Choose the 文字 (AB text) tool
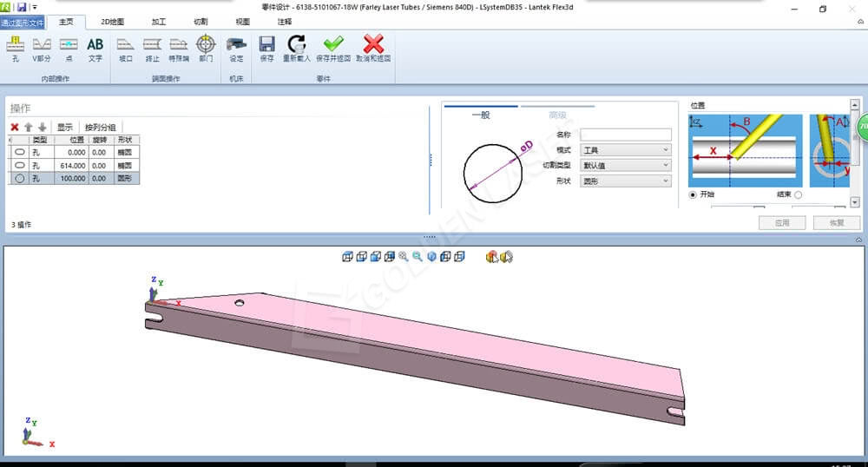Viewport: 868px width, 467px height. pyautogui.click(x=95, y=48)
